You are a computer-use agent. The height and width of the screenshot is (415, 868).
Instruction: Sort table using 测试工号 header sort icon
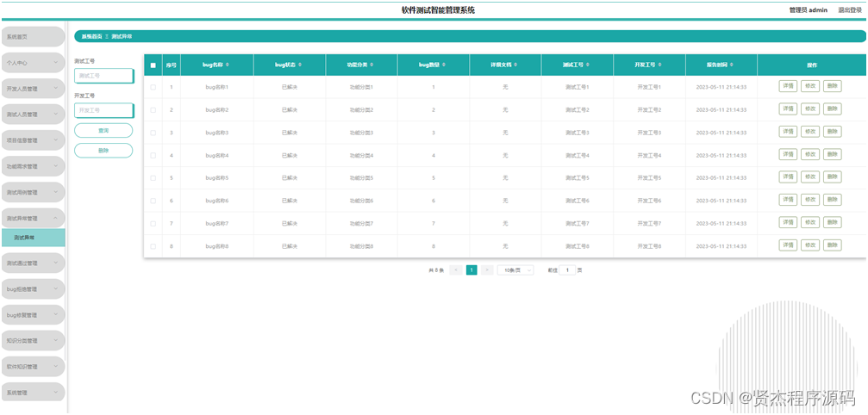click(x=587, y=65)
